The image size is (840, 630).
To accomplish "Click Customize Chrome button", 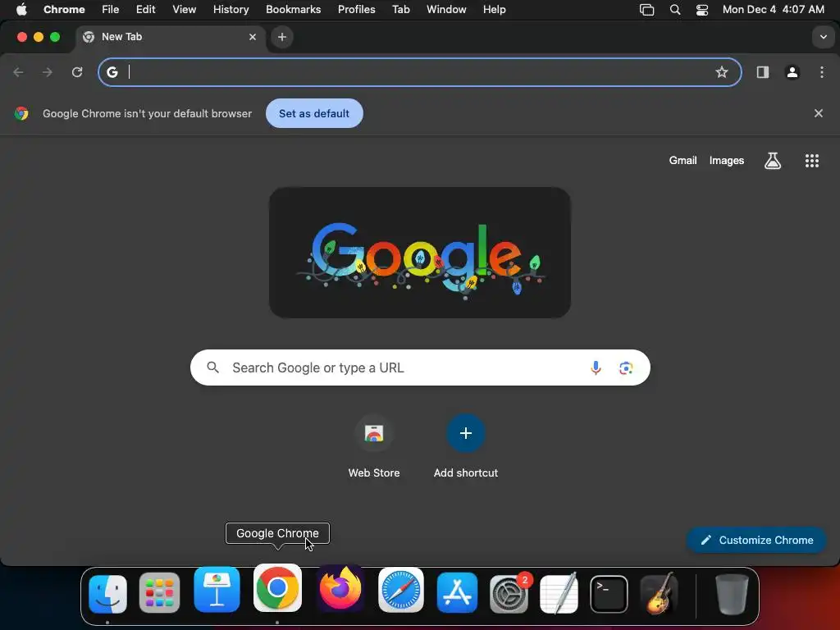I will [x=756, y=540].
